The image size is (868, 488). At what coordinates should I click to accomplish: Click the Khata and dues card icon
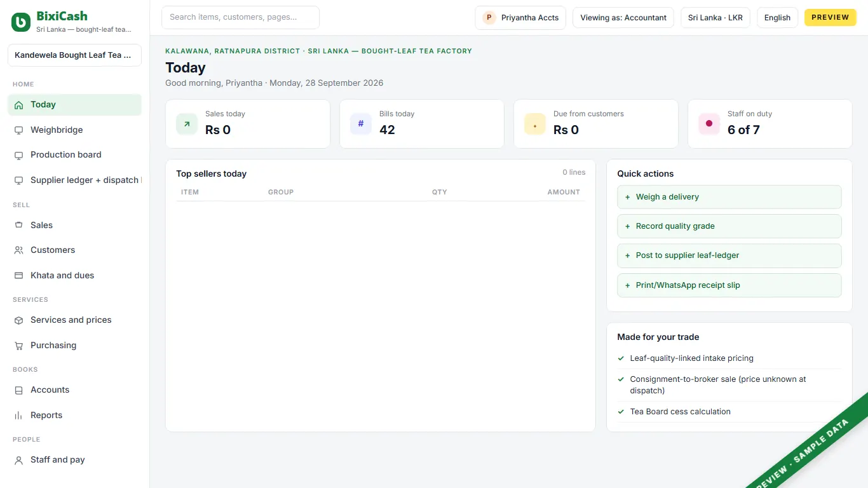(x=18, y=276)
